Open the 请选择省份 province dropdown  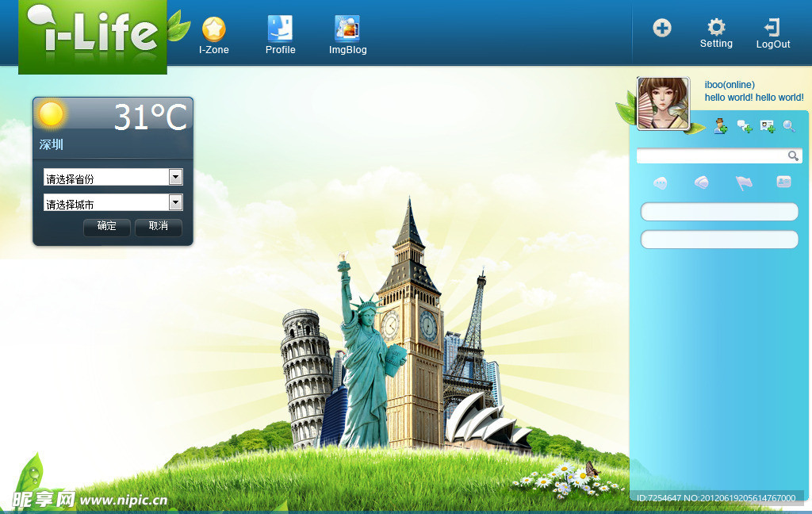click(113, 177)
